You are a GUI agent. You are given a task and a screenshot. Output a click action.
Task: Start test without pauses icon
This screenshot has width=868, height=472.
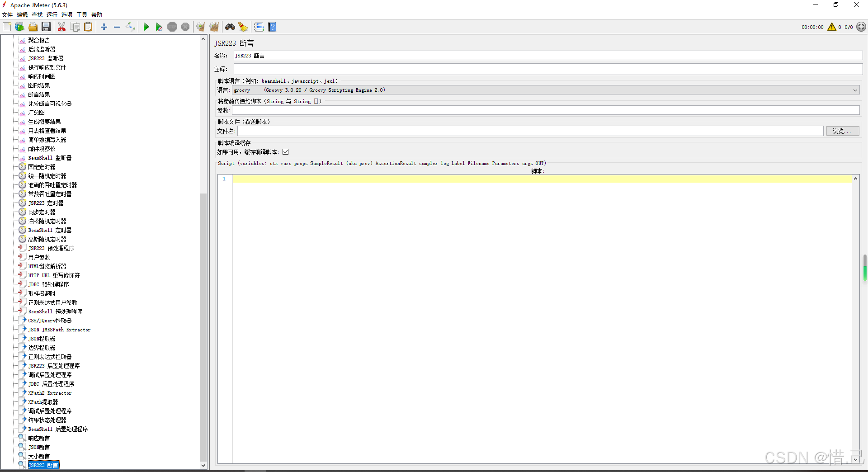159,27
